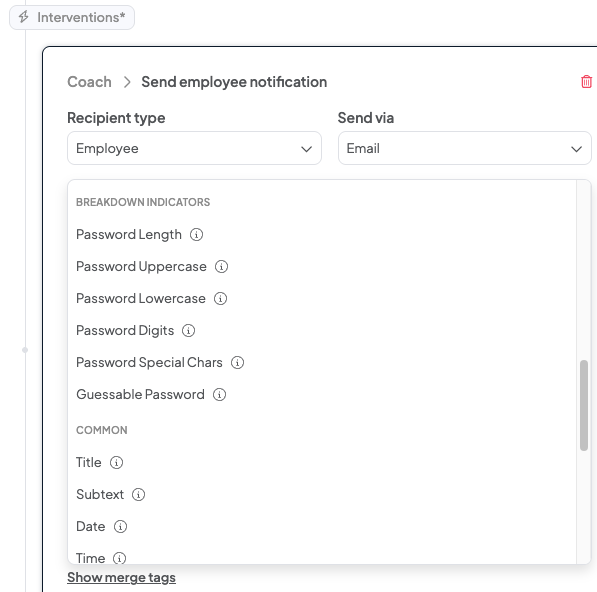
Task: Click info icon beside Subtext
Action: 138,495
